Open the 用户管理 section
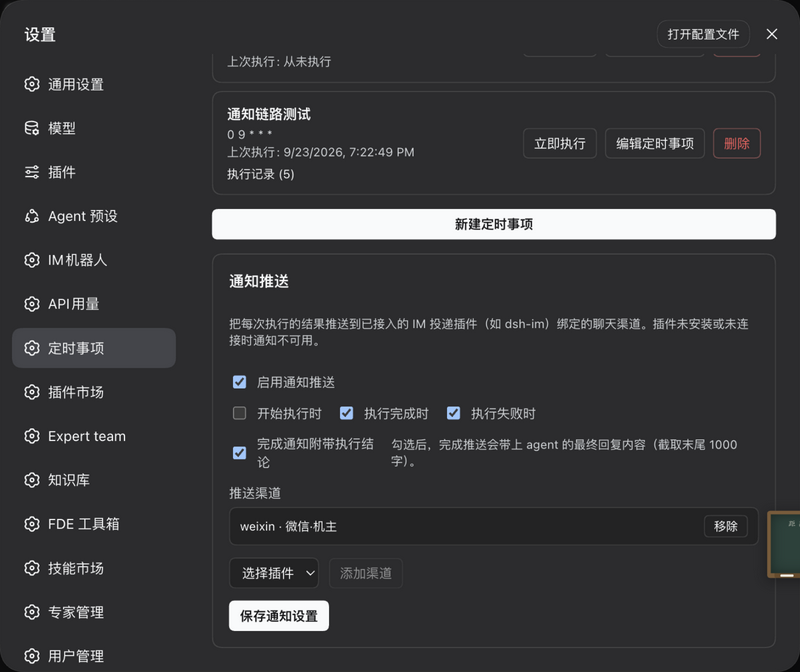 point(94,656)
